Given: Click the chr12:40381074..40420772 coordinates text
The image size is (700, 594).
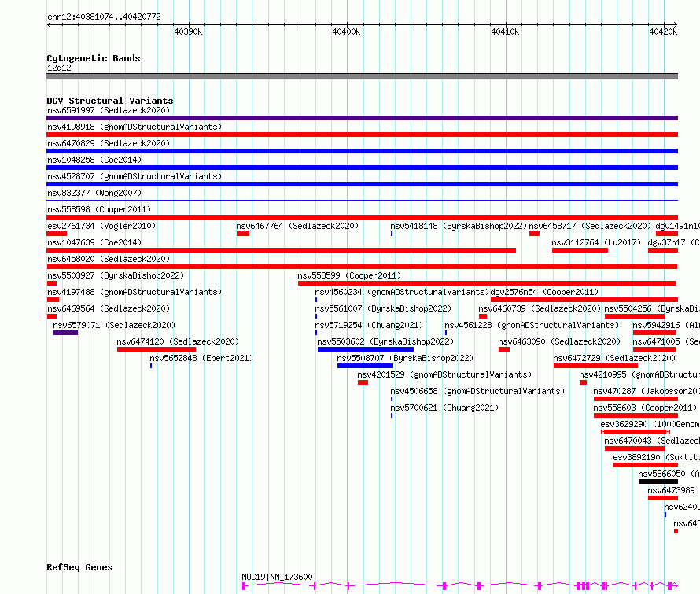Looking at the screenshot, I should (104, 17).
